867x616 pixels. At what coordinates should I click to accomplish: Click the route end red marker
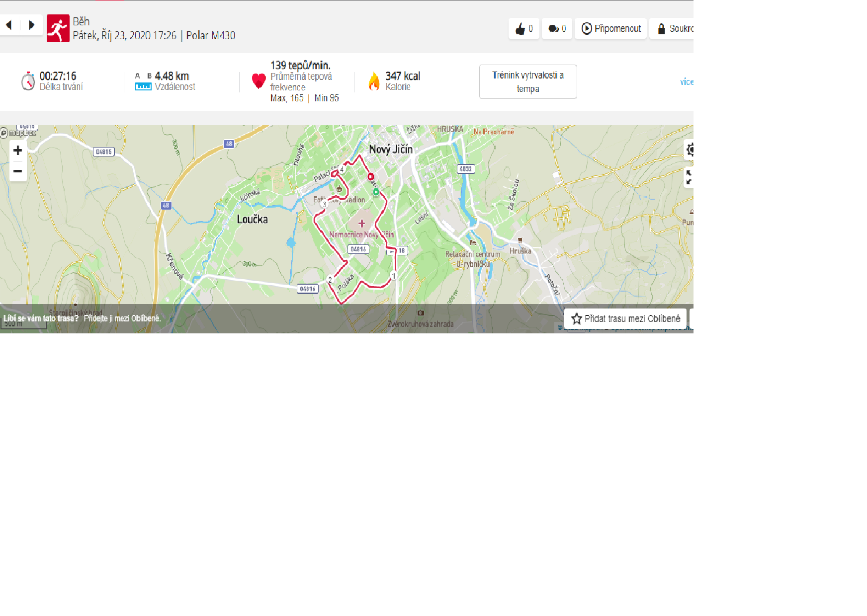[x=371, y=176]
